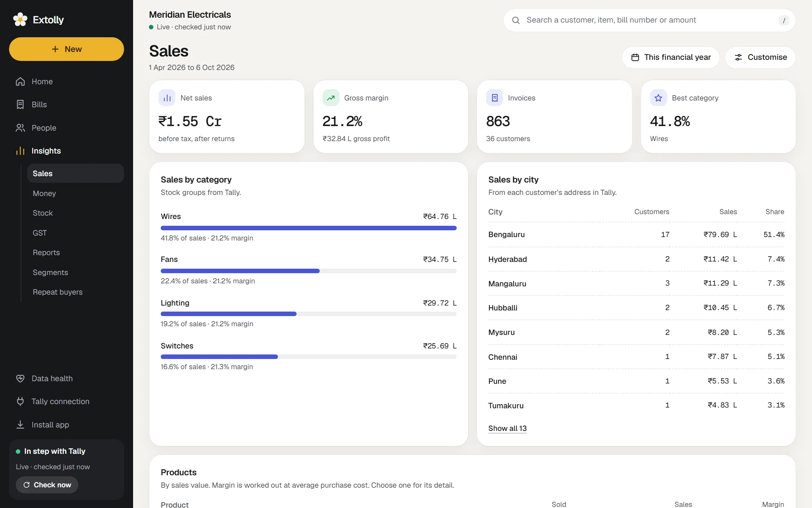Open the This financial year period picker
The height and width of the screenshot is (508, 812).
tap(671, 58)
